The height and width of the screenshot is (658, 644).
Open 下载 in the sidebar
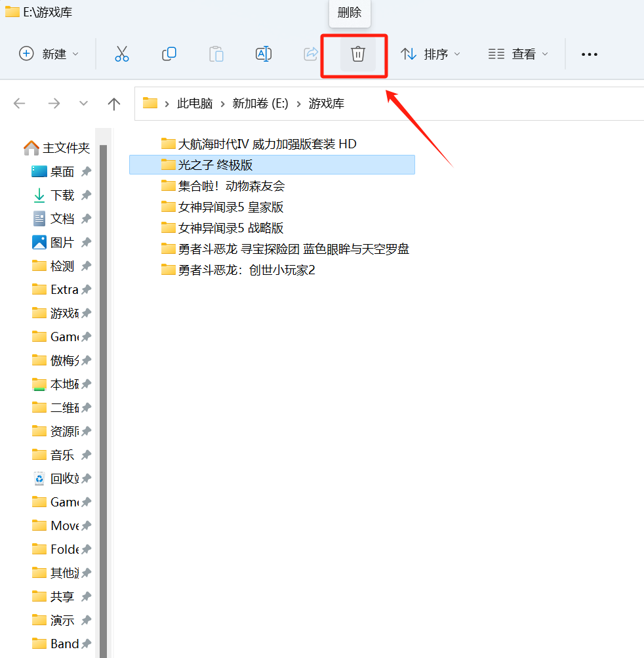(x=62, y=195)
